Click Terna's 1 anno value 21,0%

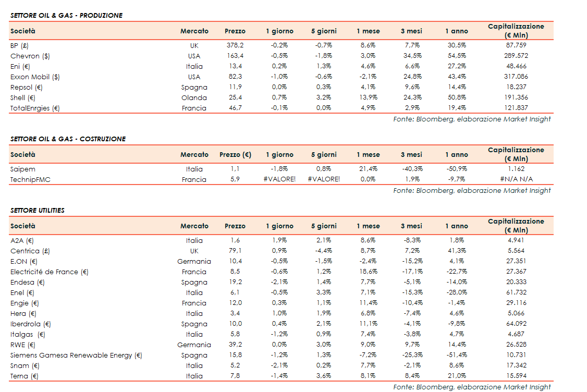[457, 376]
